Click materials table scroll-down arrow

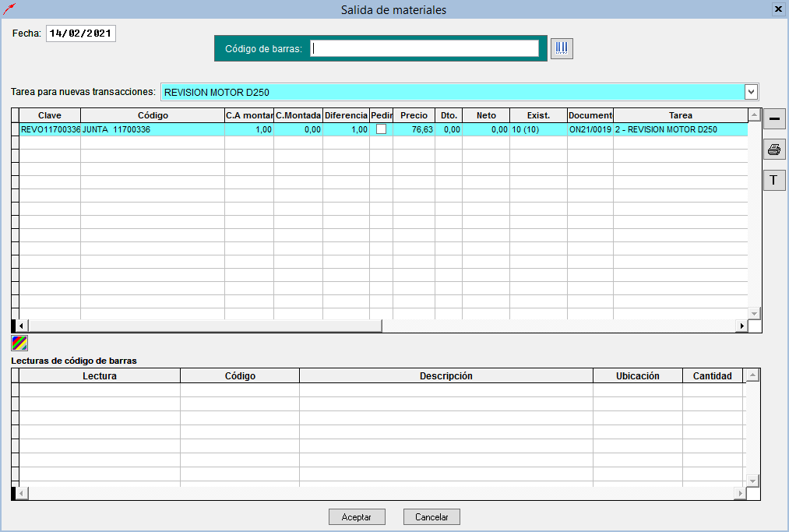[x=754, y=313]
